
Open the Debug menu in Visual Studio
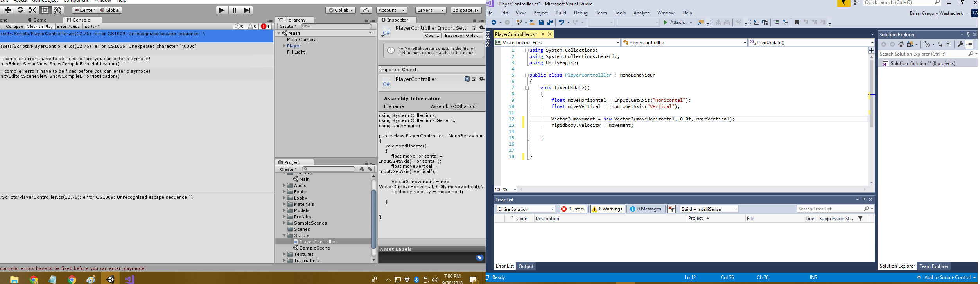tap(581, 13)
